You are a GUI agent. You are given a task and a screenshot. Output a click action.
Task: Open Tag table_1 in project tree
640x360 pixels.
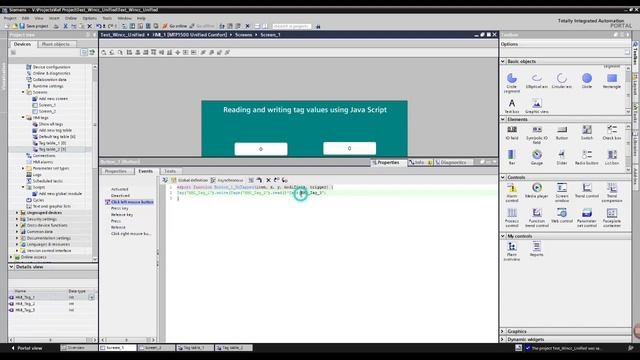click(x=52, y=143)
